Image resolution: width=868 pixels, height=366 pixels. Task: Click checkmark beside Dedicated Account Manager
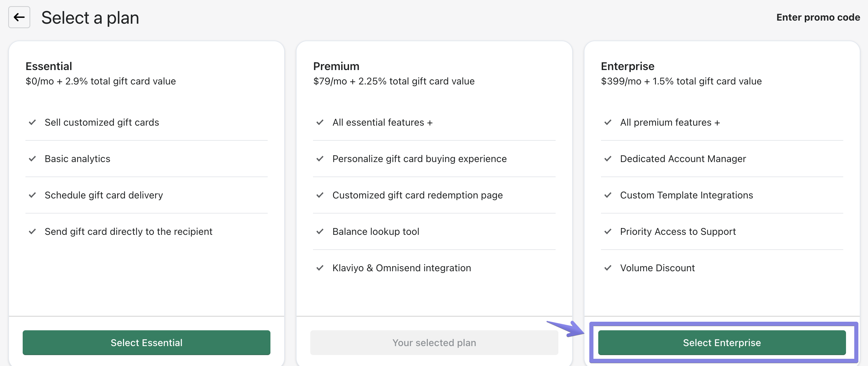[x=608, y=159]
